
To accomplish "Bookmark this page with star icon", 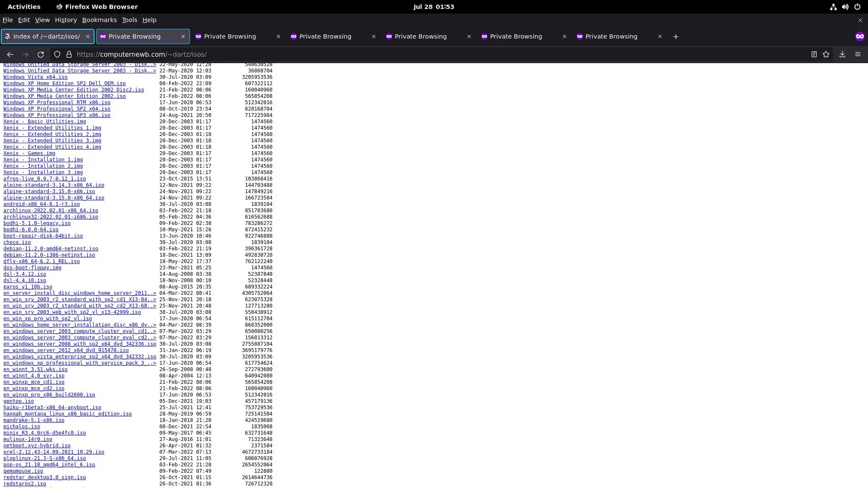I will click(826, 54).
